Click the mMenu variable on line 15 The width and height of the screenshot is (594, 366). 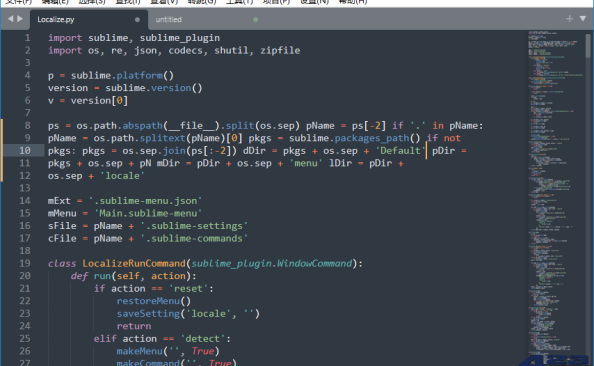coord(62,213)
